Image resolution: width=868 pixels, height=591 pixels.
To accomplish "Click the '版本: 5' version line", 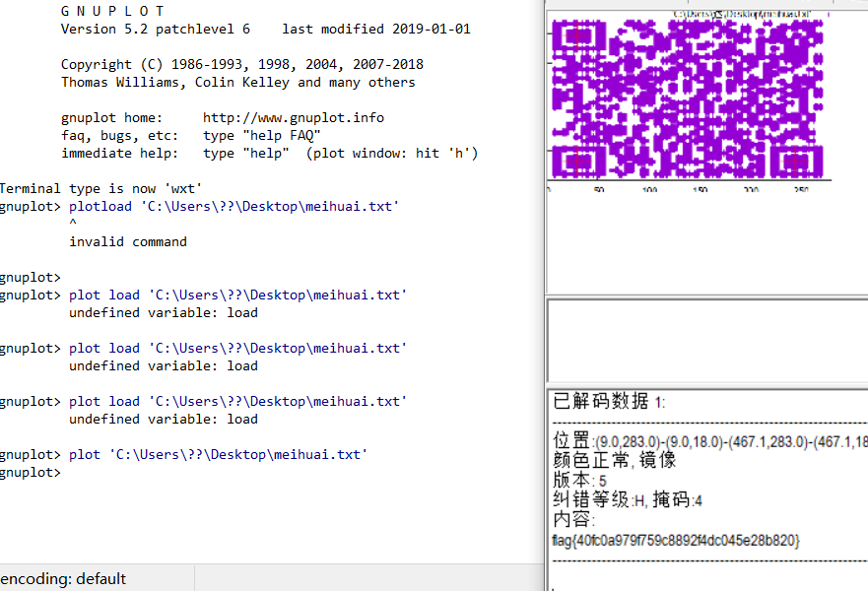I will [x=579, y=480].
